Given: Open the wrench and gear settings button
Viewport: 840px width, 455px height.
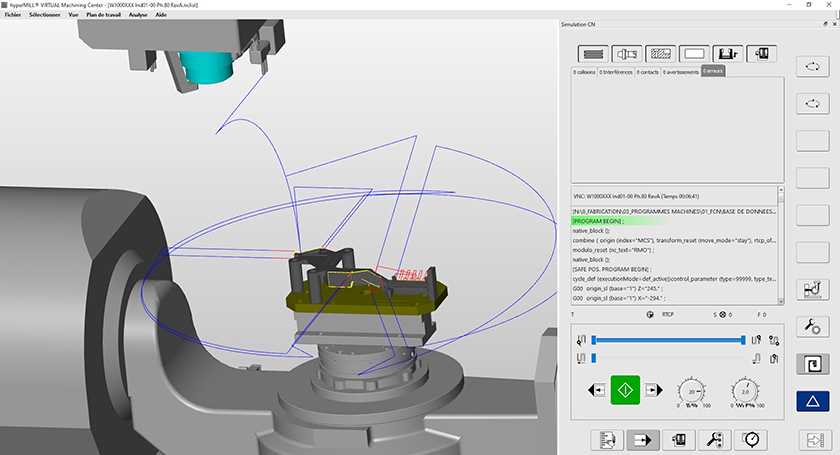Looking at the screenshot, I should [811, 326].
